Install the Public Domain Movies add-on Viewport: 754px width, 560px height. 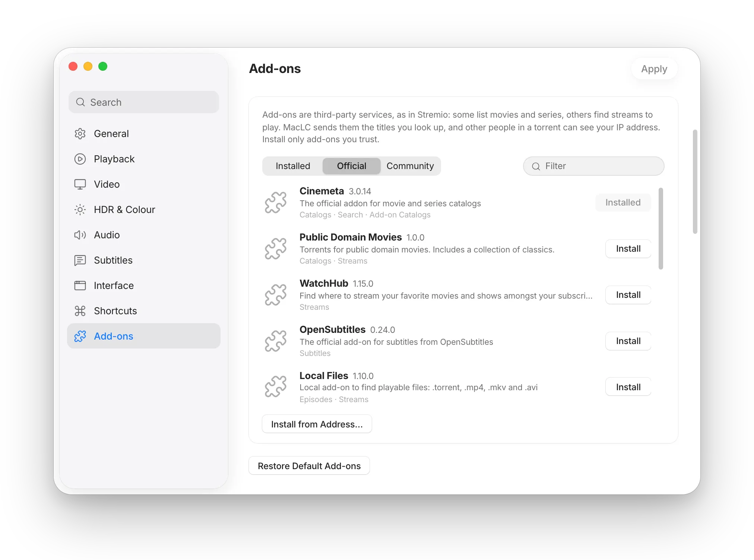point(628,249)
